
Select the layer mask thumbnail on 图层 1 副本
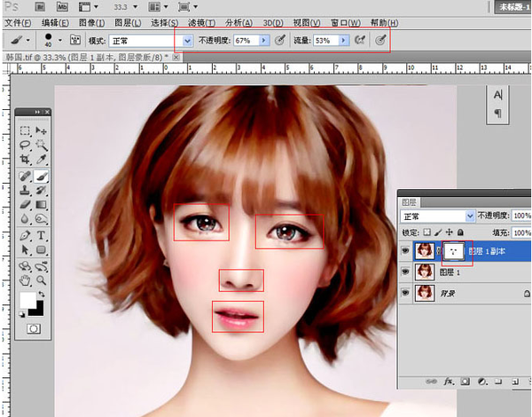pos(455,251)
